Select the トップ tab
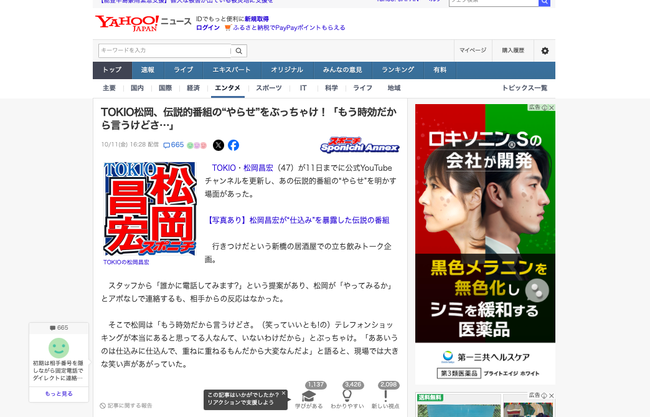The image size is (650, 417). tap(112, 70)
